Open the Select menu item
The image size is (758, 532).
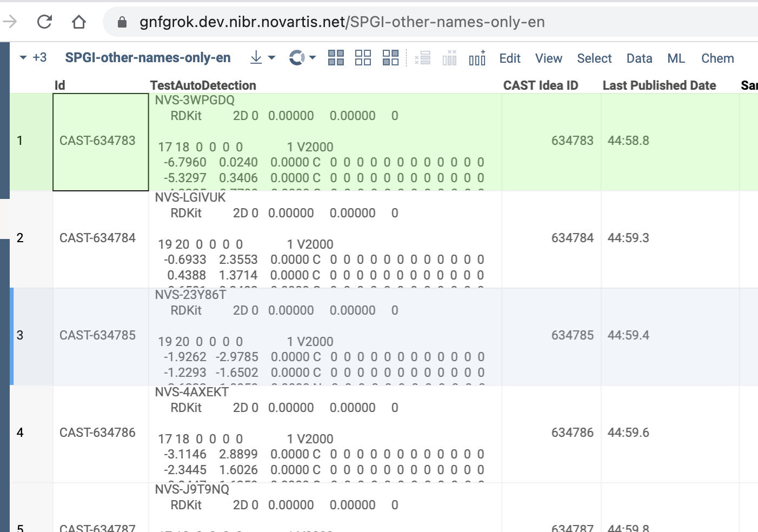pyautogui.click(x=594, y=58)
